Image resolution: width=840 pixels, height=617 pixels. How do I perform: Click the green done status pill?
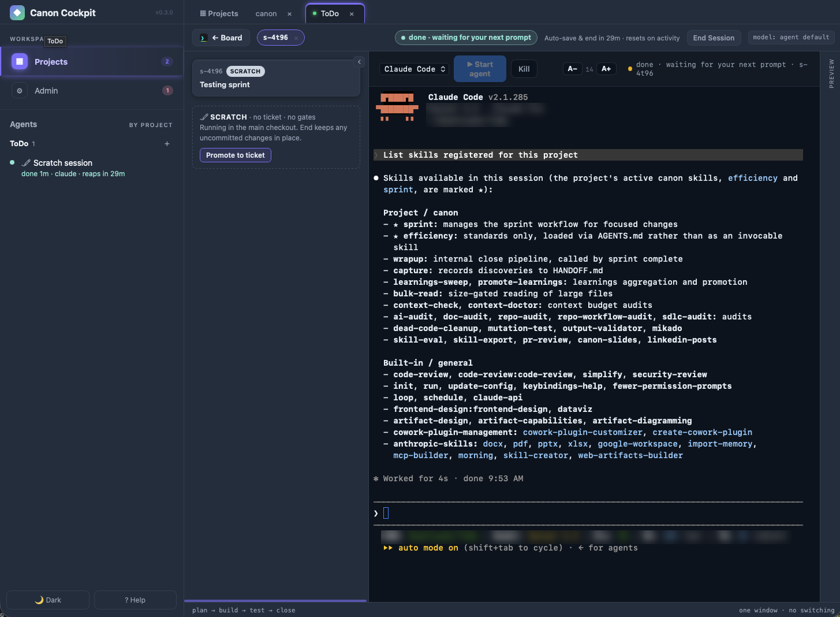466,38
